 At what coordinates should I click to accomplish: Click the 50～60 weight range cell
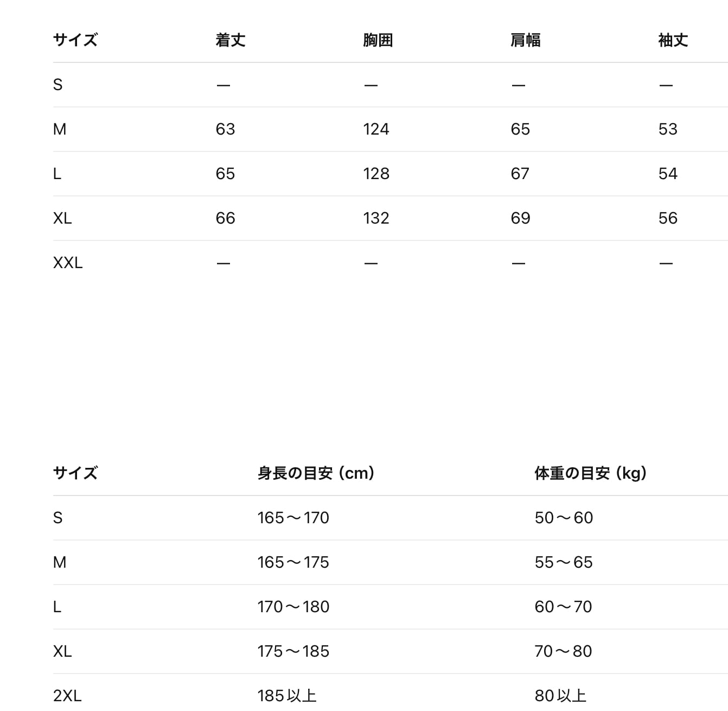pyautogui.click(x=564, y=518)
